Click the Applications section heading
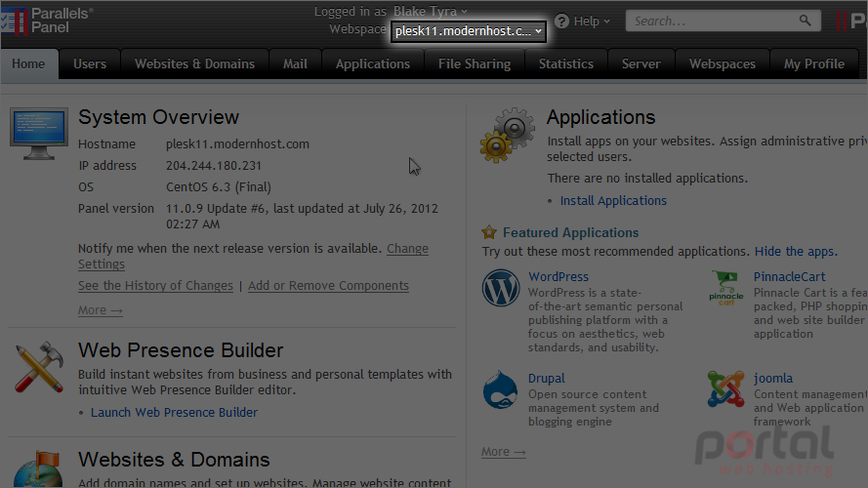This screenshot has width=868, height=488. 600,117
